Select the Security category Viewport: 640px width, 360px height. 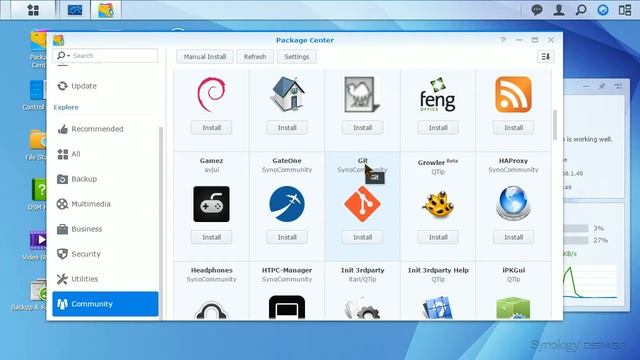point(105,254)
